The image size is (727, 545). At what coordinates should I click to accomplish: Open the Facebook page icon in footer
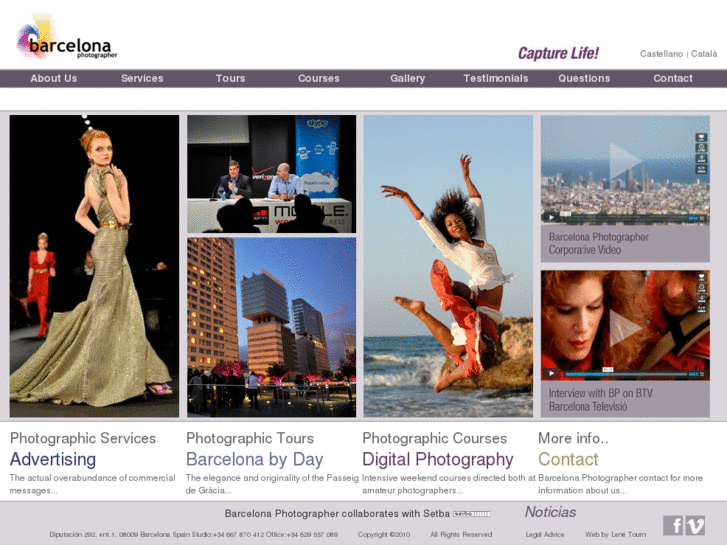pyautogui.click(x=673, y=525)
